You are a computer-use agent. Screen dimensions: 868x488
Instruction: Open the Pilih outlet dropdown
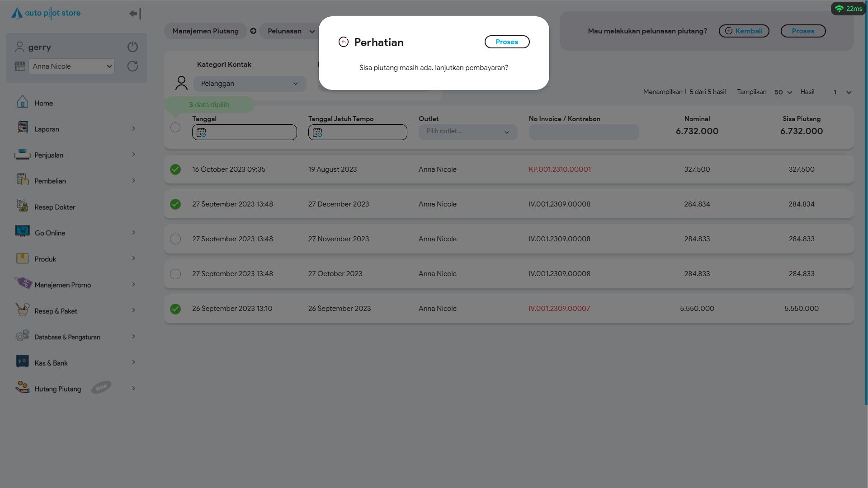click(467, 132)
